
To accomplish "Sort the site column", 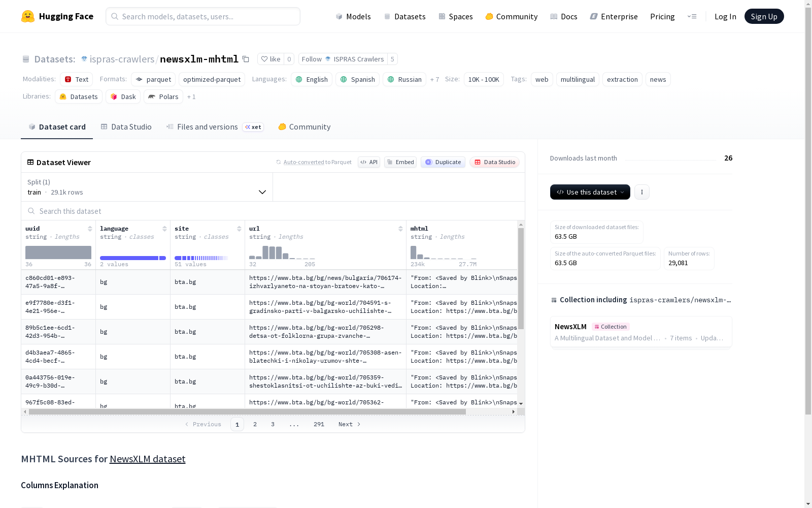I will point(239,229).
